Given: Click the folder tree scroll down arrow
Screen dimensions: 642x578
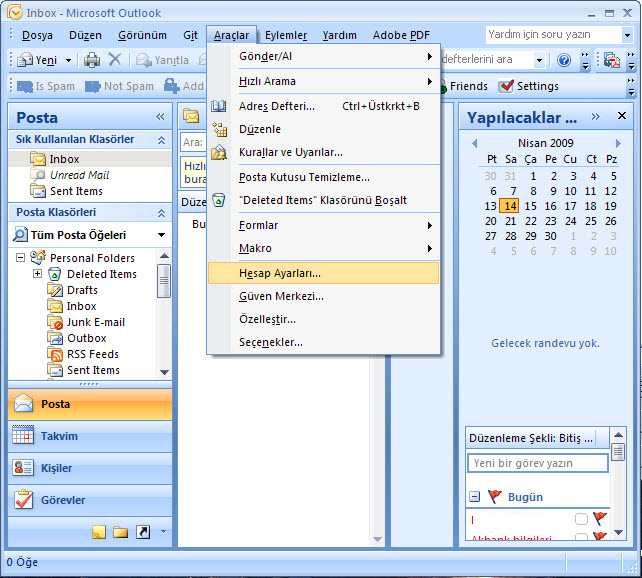Looking at the screenshot, I should [x=164, y=372].
